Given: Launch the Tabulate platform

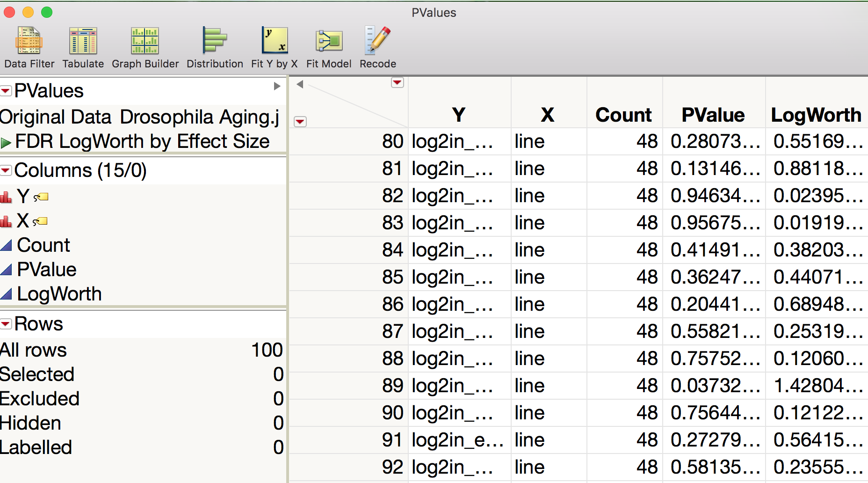Looking at the screenshot, I should pyautogui.click(x=82, y=44).
